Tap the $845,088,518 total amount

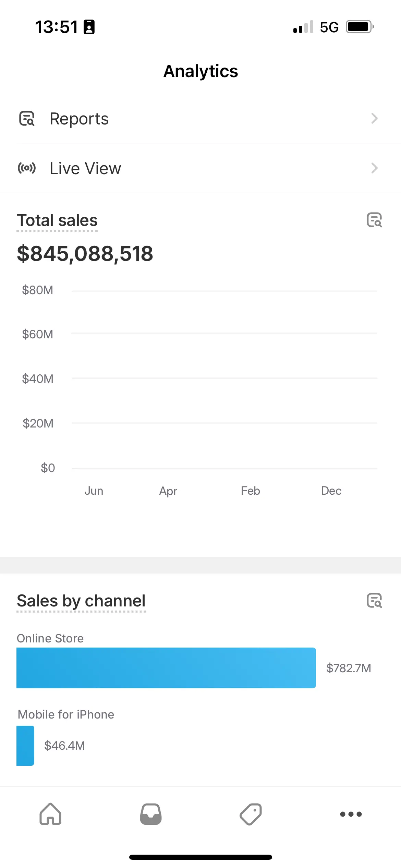pos(85,254)
